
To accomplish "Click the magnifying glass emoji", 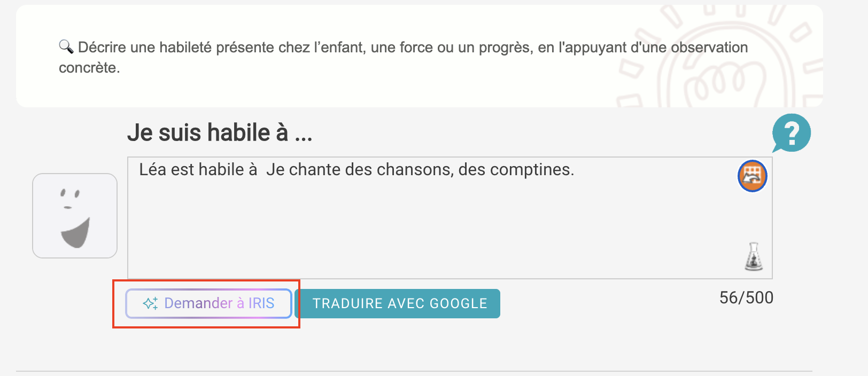I will click(x=66, y=46).
